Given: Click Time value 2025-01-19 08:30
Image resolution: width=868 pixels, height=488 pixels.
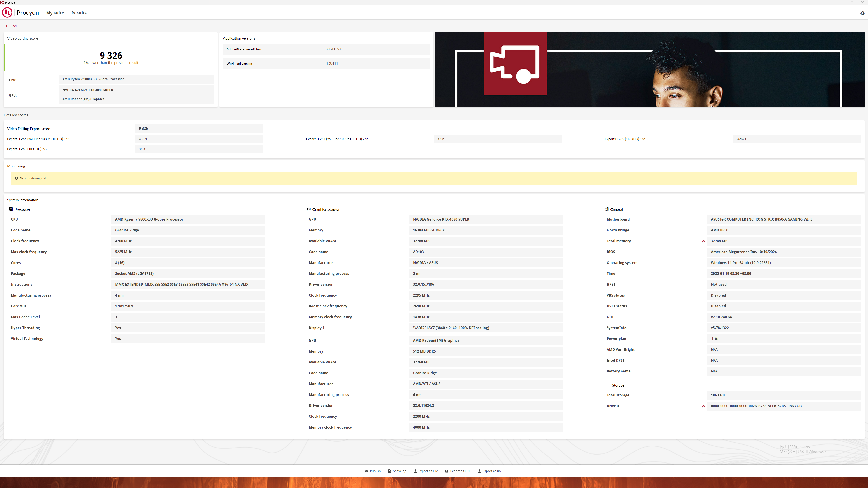Looking at the screenshot, I should pyautogui.click(x=784, y=273).
